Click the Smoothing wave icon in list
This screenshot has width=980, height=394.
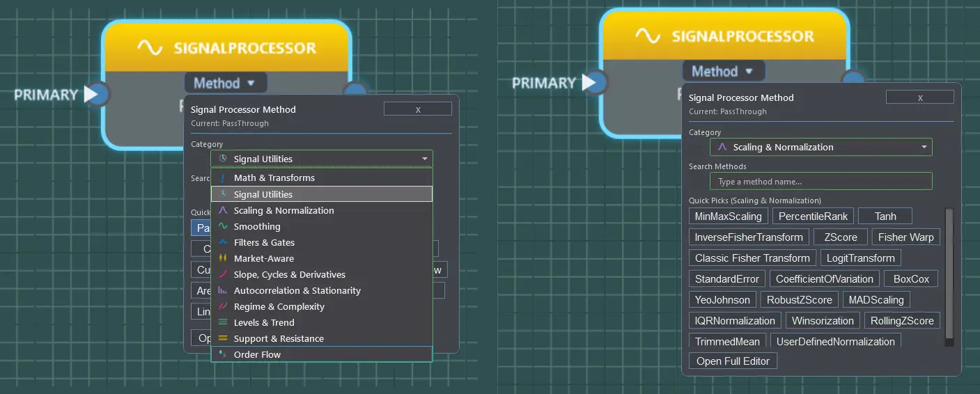click(x=223, y=226)
